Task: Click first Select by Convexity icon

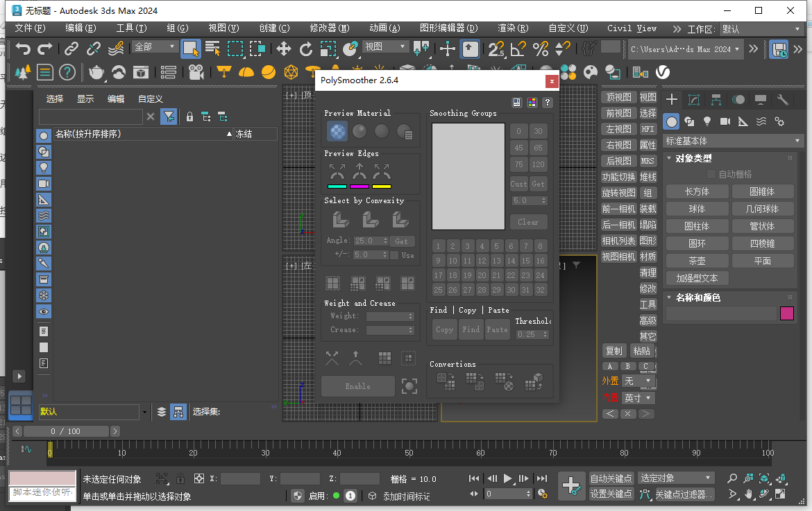Action: [x=340, y=220]
